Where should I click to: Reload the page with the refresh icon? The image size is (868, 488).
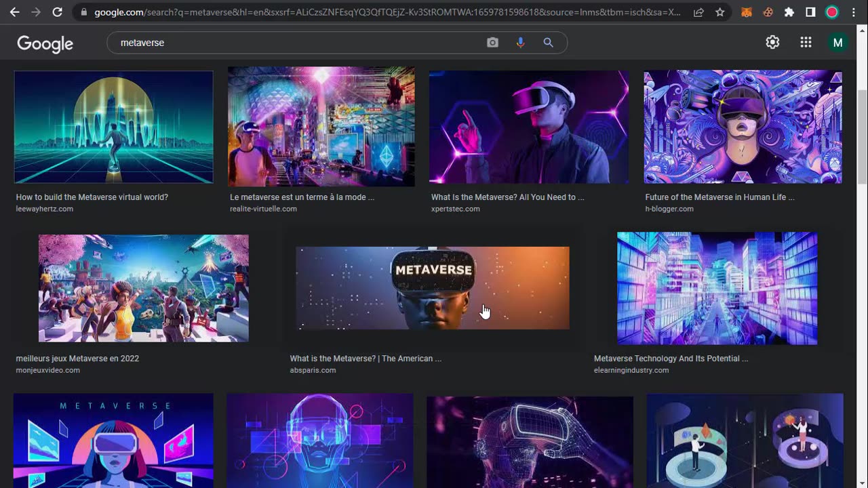tap(58, 12)
